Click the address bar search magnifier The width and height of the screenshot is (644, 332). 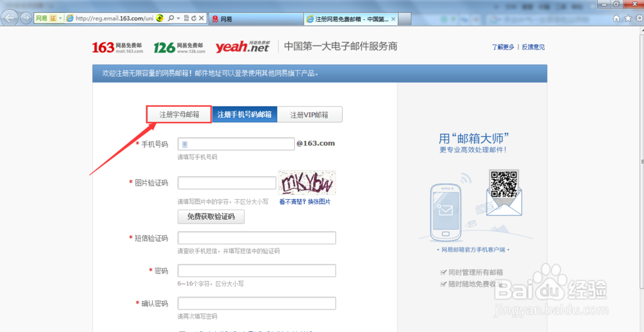(x=171, y=19)
